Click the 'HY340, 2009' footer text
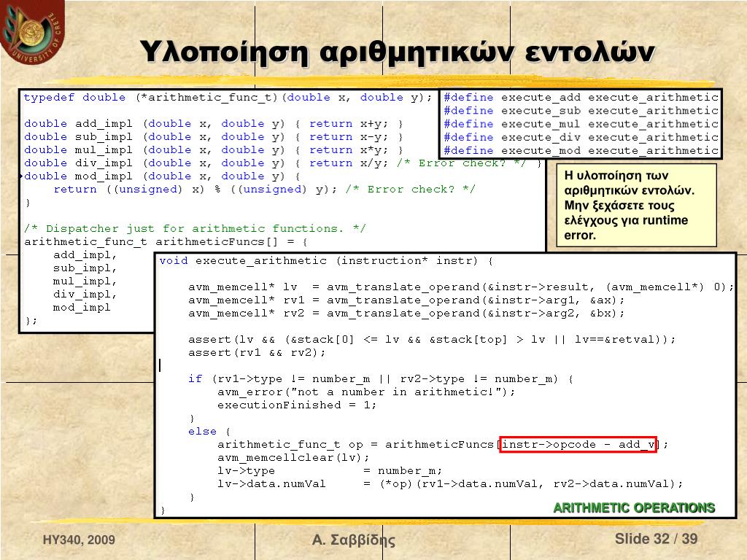 79,540
